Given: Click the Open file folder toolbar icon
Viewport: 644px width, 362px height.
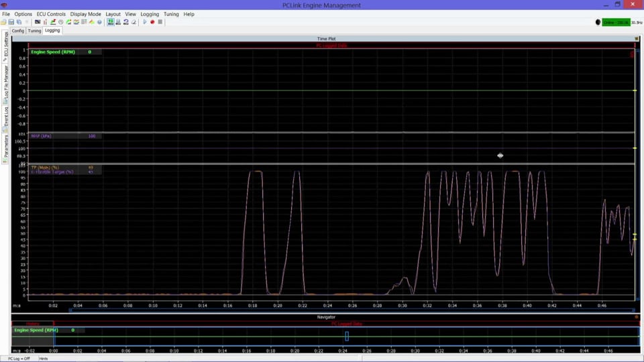Looking at the screenshot, I should (x=4, y=22).
